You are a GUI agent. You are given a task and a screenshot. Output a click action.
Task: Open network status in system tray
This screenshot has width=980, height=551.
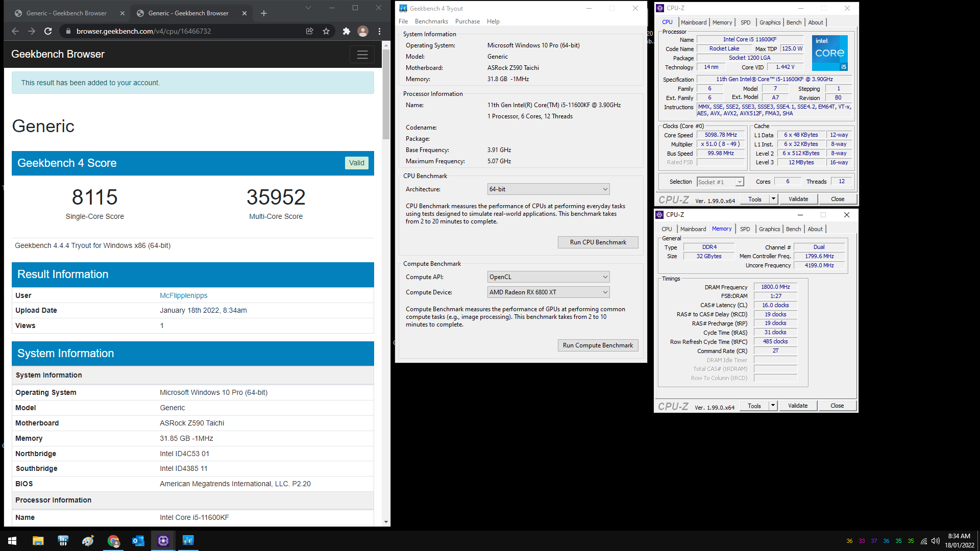click(x=924, y=541)
